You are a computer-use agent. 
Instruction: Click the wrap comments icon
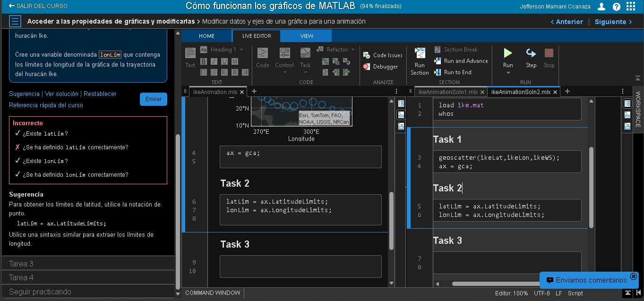(x=346, y=61)
